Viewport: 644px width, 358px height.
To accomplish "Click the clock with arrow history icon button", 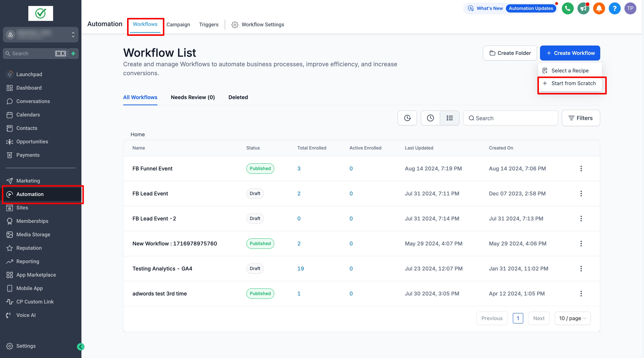I will coord(407,118).
